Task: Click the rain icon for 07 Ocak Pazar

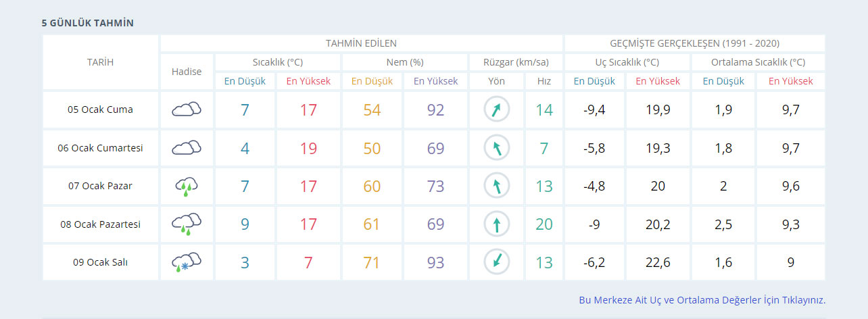Action: coord(187,186)
